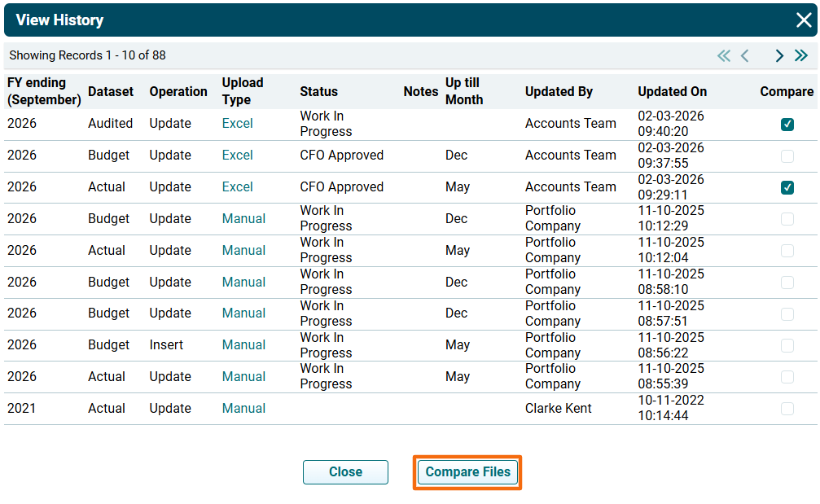
Task: Select Compare checkbox for Budget Insert row
Action: pyautogui.click(x=787, y=345)
